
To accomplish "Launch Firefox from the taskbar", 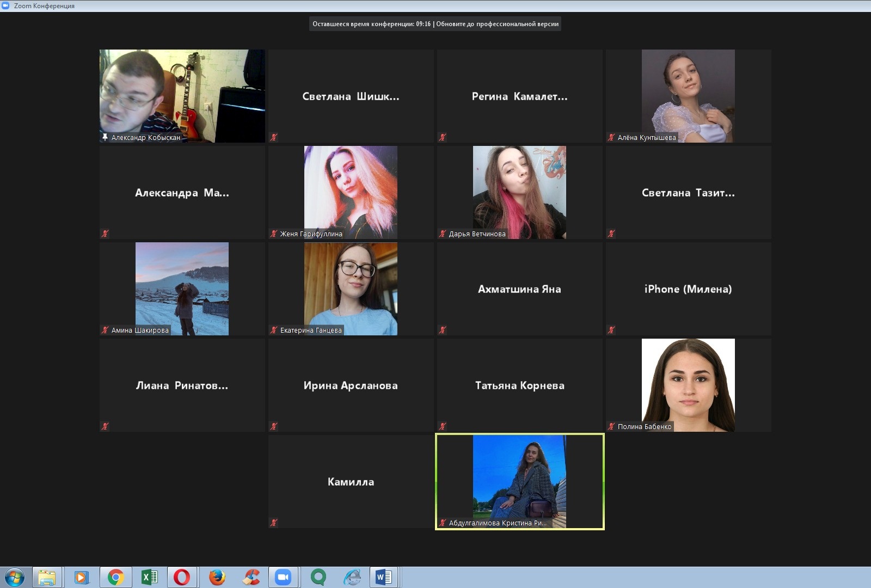I will tap(217, 577).
